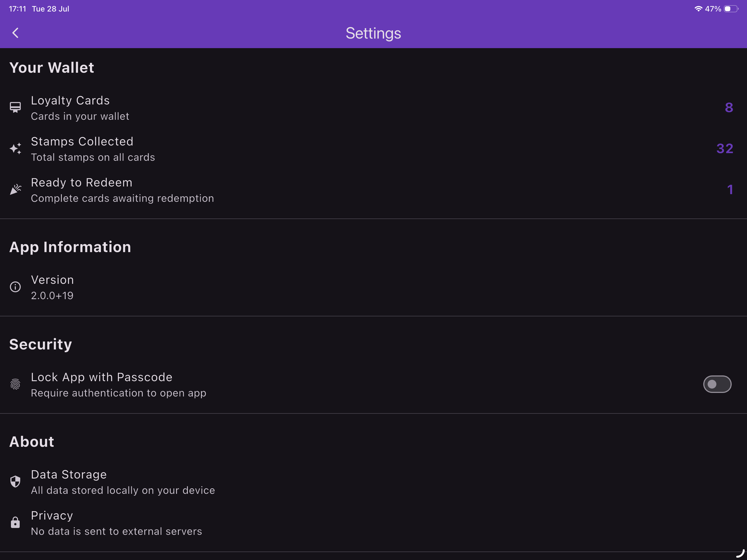This screenshot has height=560, width=747.
Task: Enable the Lock App with Passcode switch
Action: click(717, 384)
